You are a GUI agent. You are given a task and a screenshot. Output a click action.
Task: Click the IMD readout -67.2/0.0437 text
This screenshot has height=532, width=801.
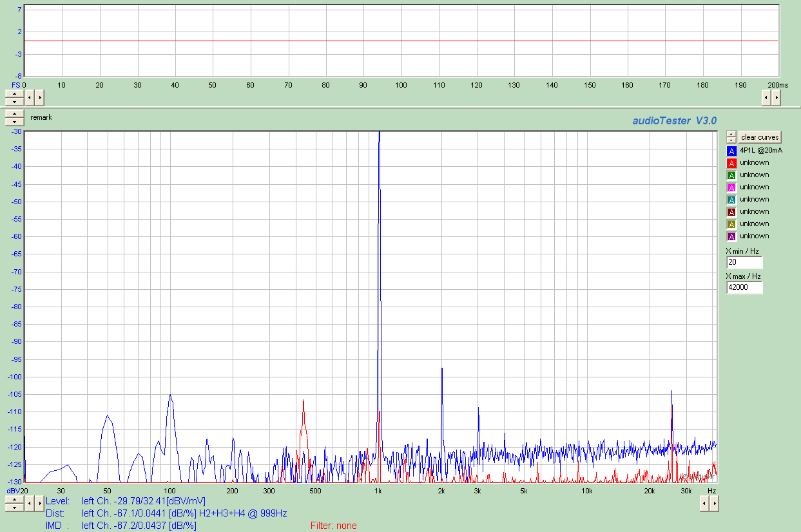point(139,526)
